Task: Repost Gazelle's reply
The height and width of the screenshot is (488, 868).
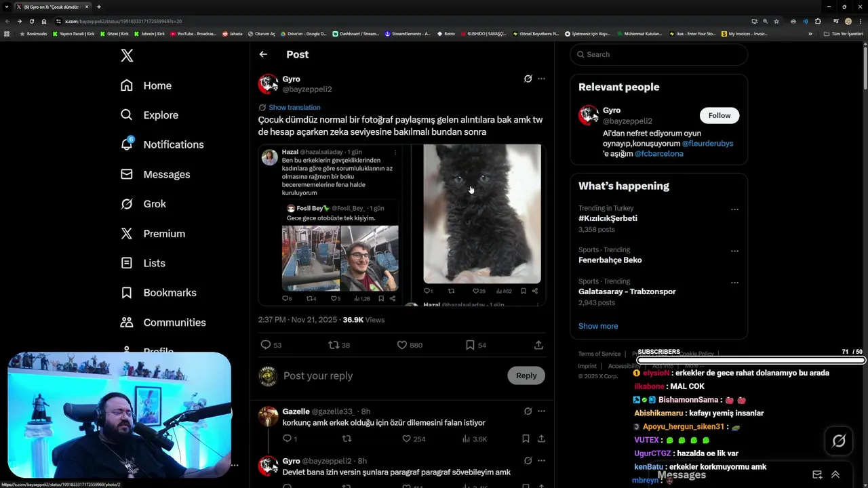Action: pyautogui.click(x=347, y=439)
